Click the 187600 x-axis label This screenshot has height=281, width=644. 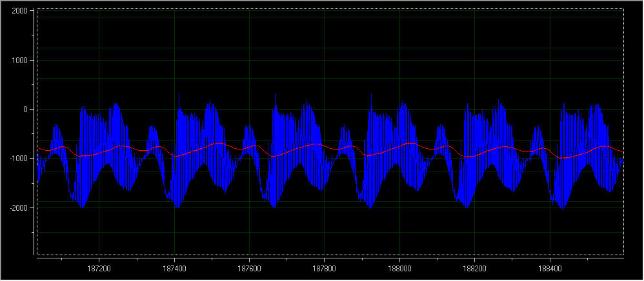click(249, 268)
